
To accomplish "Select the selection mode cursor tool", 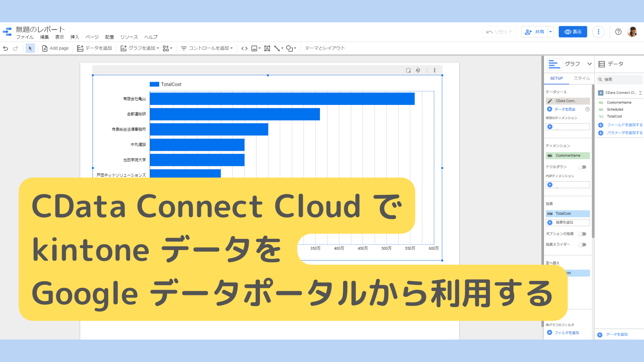I will pos(30,48).
